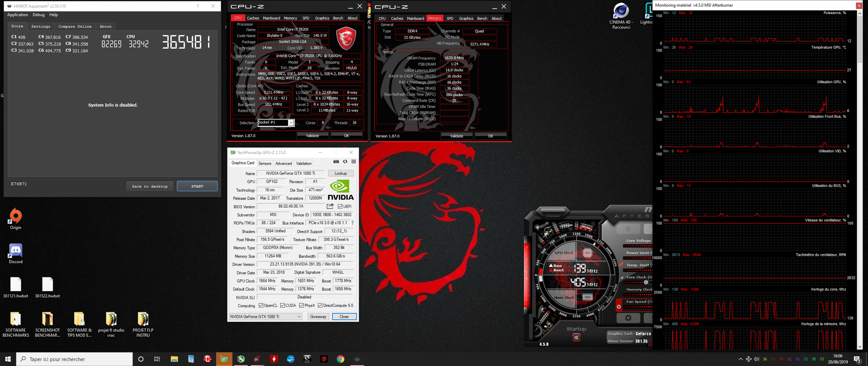Click the BIOS export share icon in GPU-Z
868x366 pixels.
tap(330, 206)
